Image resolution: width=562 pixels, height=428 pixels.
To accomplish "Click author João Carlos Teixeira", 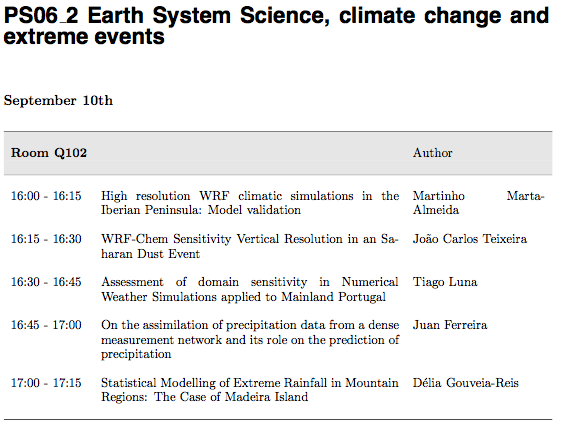I will pyautogui.click(x=470, y=239).
